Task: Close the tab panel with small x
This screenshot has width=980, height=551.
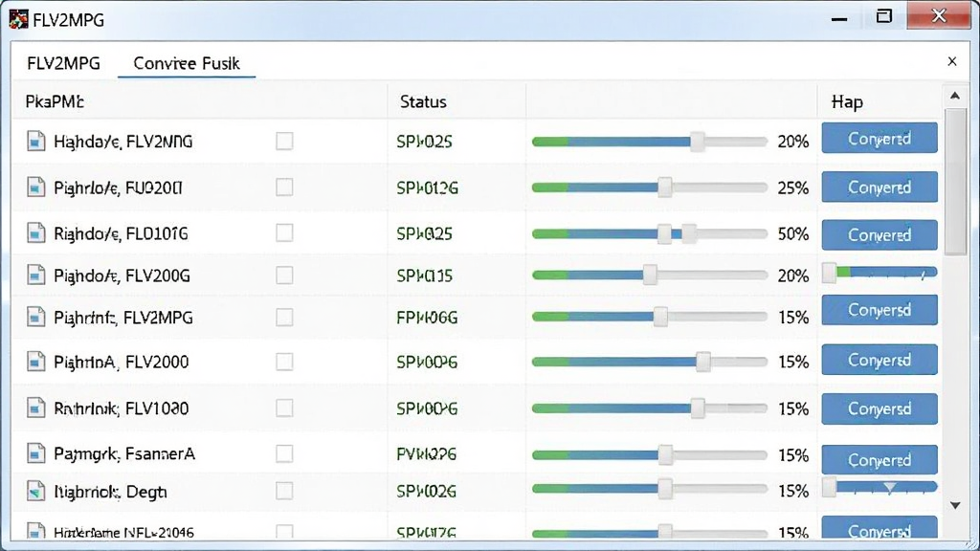Action: 952,61
